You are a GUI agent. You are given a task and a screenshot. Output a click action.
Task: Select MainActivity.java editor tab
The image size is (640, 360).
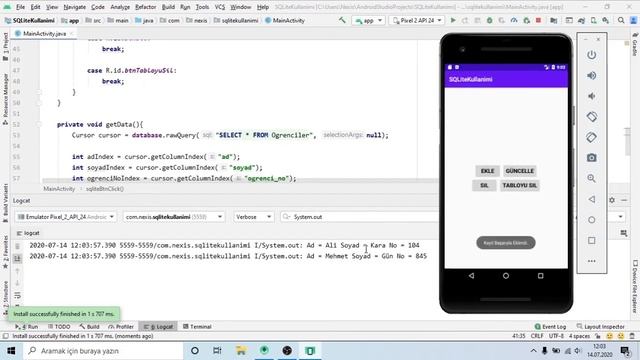(x=44, y=34)
